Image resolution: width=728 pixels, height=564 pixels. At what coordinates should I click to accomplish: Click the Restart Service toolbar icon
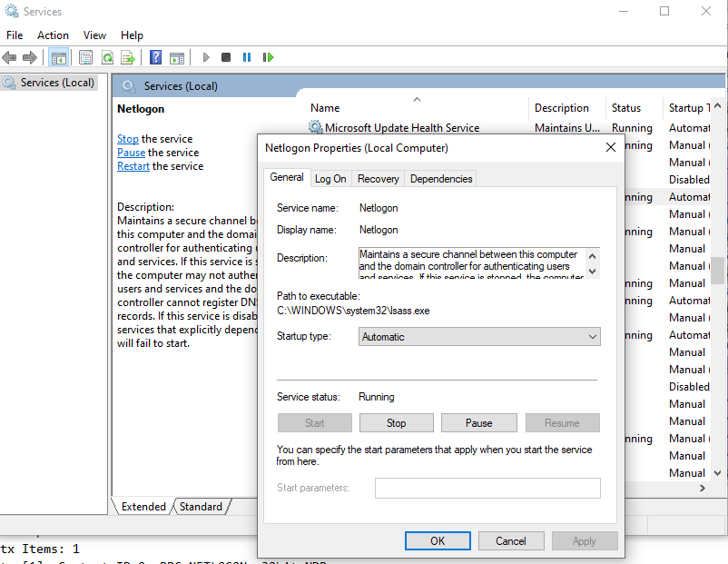268,58
